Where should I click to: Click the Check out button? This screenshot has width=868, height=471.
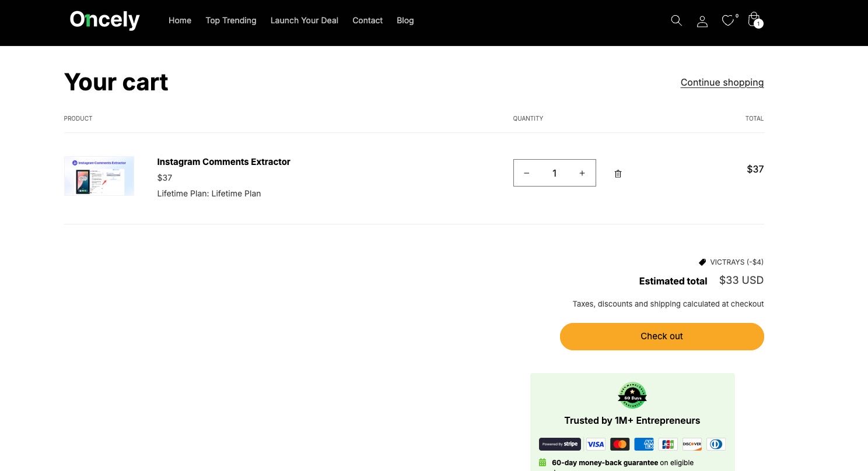pyautogui.click(x=662, y=336)
